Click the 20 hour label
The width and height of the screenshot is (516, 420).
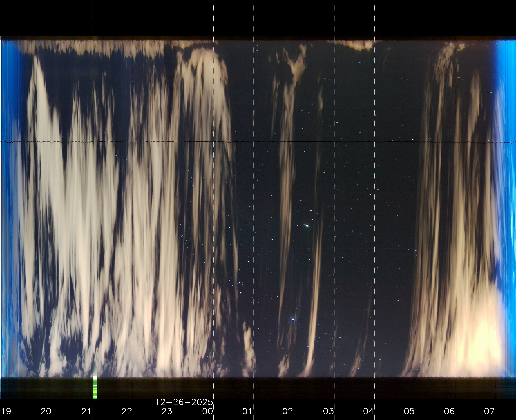[46, 411]
